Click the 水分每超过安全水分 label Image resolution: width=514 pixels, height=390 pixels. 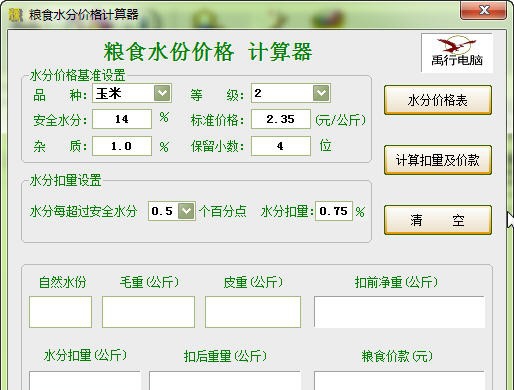pyautogui.click(x=84, y=211)
